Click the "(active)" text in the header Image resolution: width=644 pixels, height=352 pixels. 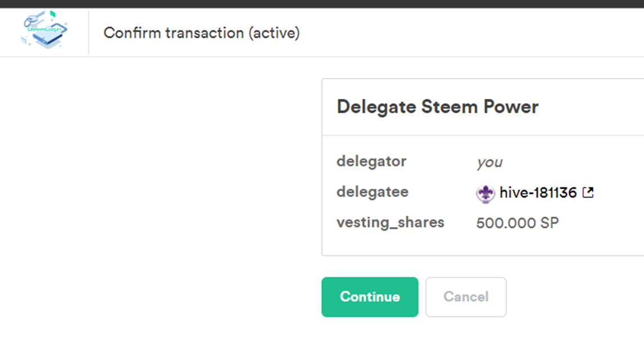274,33
